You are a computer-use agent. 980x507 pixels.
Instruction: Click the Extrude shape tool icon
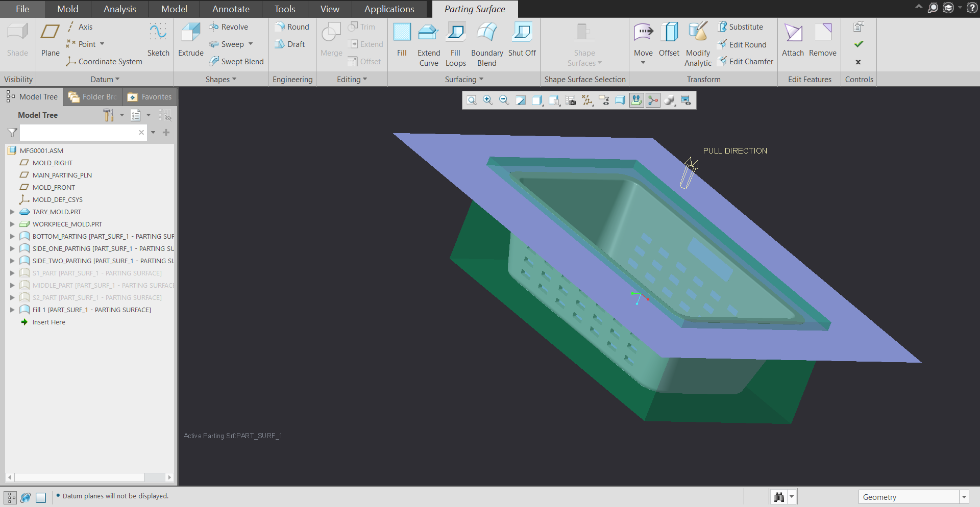191,33
